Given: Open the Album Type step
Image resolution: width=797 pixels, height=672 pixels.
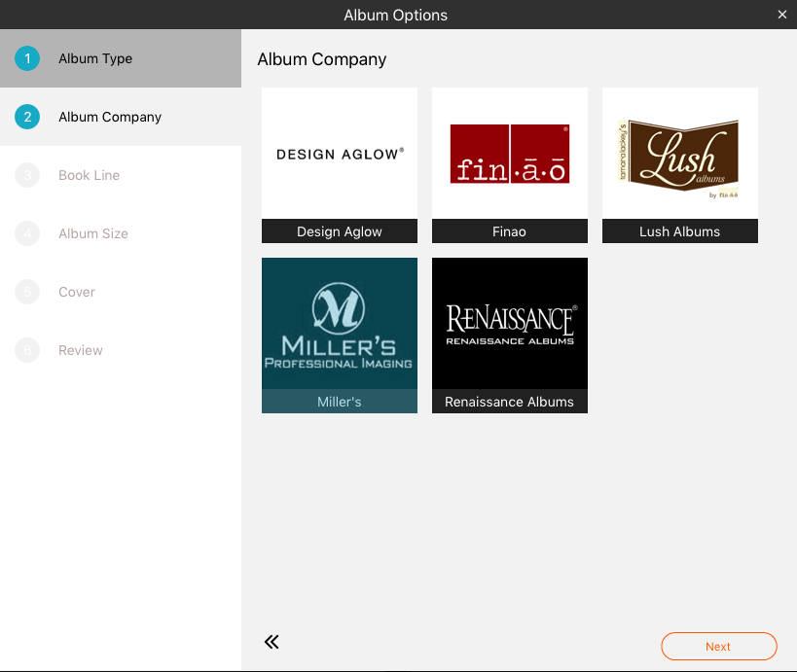Looking at the screenshot, I should click(x=121, y=58).
